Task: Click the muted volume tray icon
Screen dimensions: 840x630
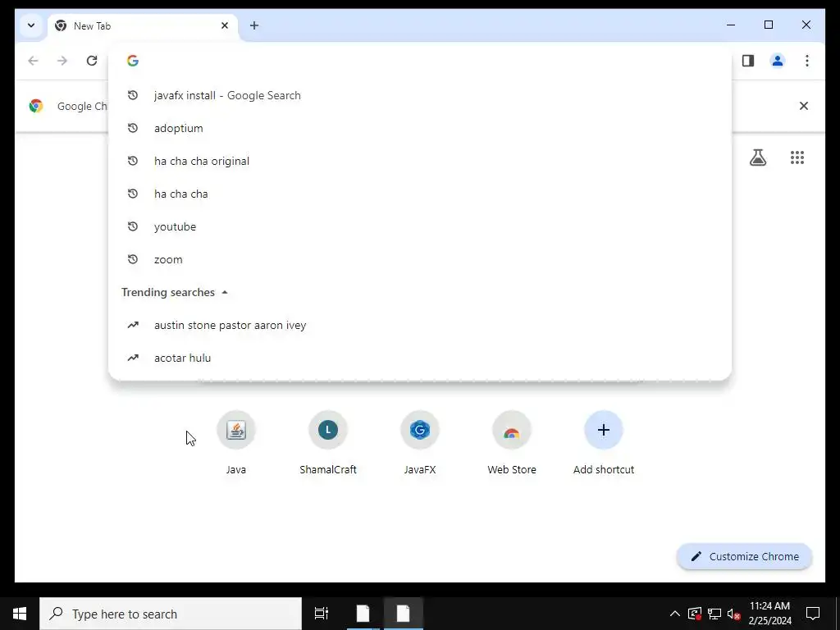Action: (734, 614)
